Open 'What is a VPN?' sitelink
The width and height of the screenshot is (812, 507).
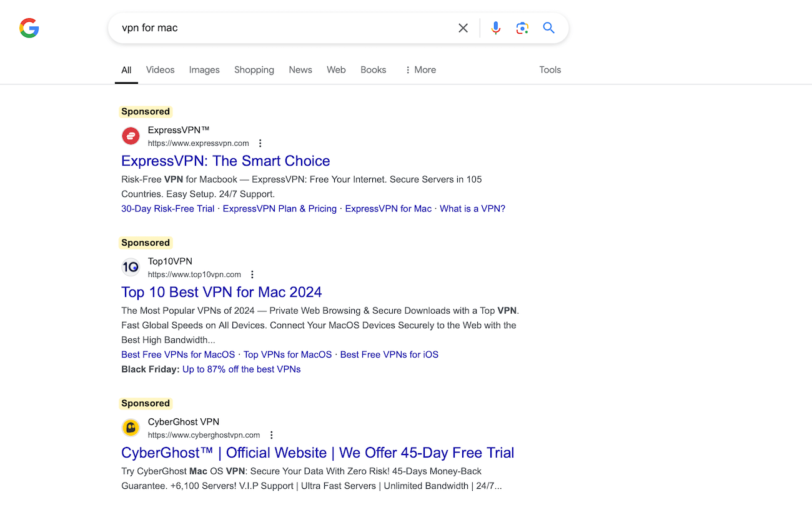point(472,209)
